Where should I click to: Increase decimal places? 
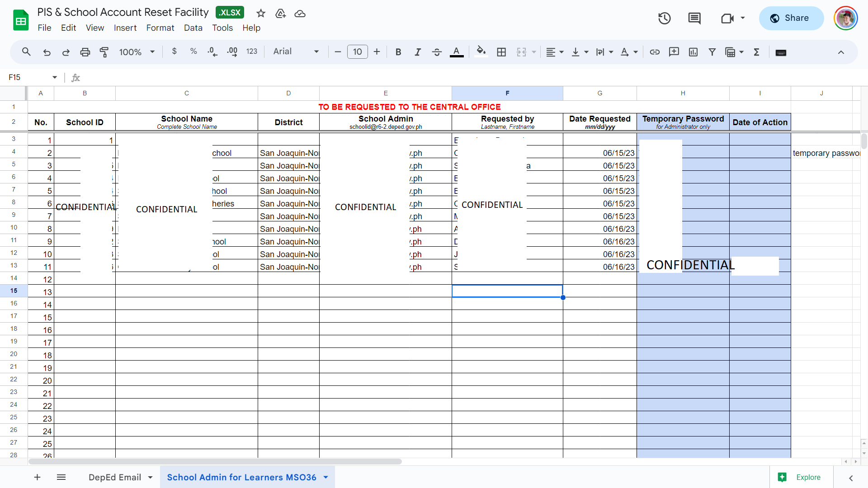[232, 52]
